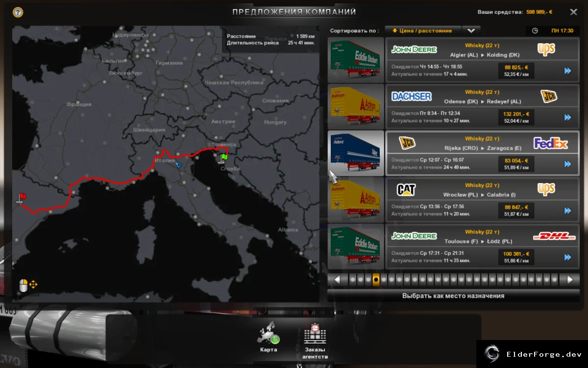588x368 pixels.
Task: Click the CAT company logo
Action: (407, 189)
